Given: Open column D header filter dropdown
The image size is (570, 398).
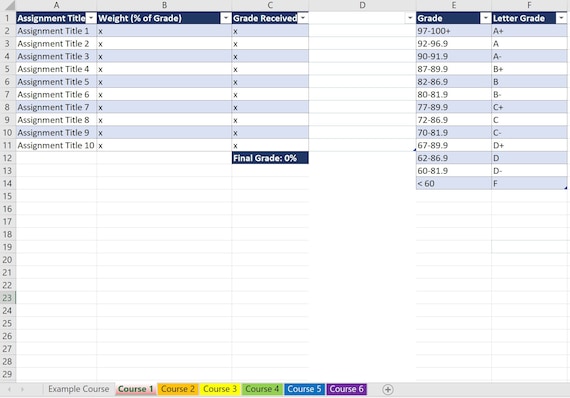Looking at the screenshot, I should pos(410,18).
